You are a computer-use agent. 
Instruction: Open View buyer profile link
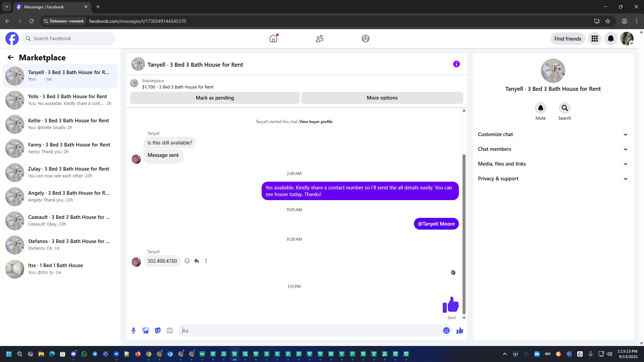click(316, 122)
